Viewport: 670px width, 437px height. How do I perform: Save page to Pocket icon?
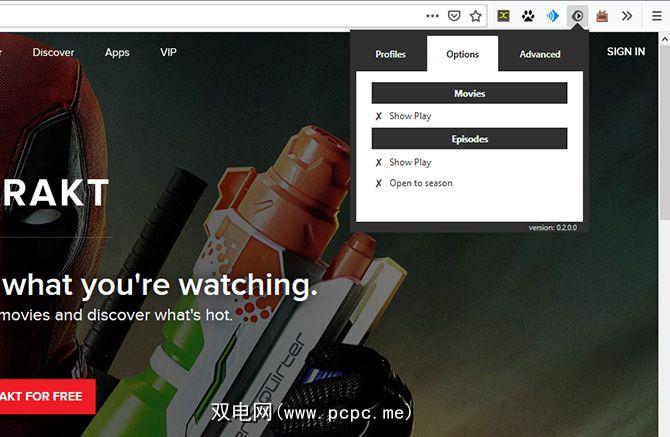pos(454,16)
